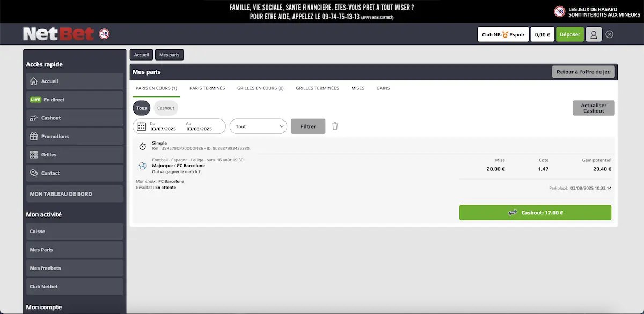Screen dimensions: 644x314
Task: Open the user account profile icon
Action: tap(594, 34)
